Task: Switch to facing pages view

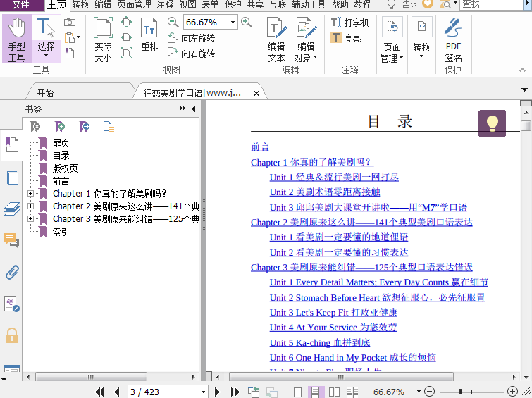Action: 334,392
